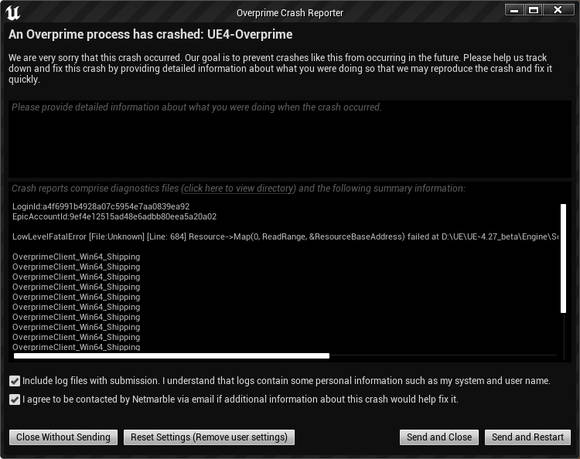Click the LowLevelFatalError message line

[x=285, y=237]
